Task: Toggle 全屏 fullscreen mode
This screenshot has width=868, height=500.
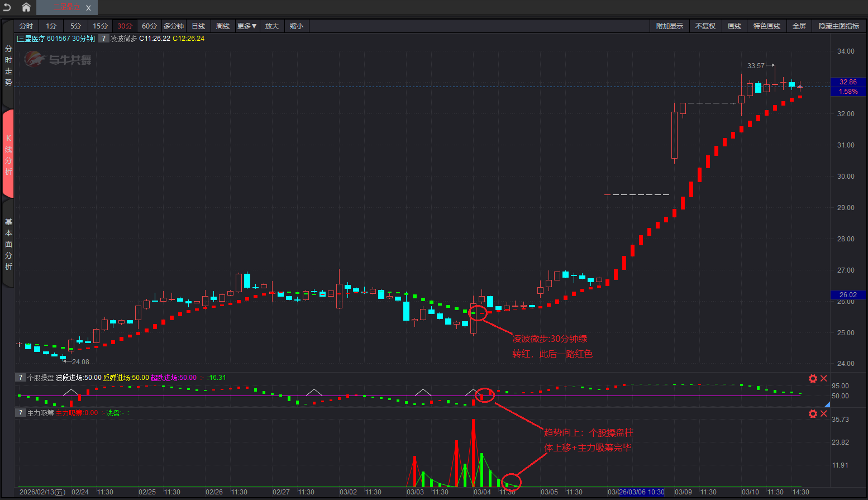Action: (799, 26)
